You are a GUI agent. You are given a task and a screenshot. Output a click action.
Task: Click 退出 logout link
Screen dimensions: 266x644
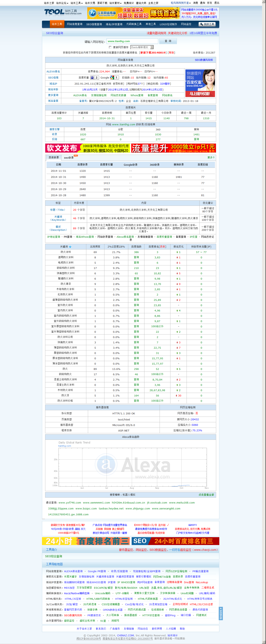click(217, 3)
